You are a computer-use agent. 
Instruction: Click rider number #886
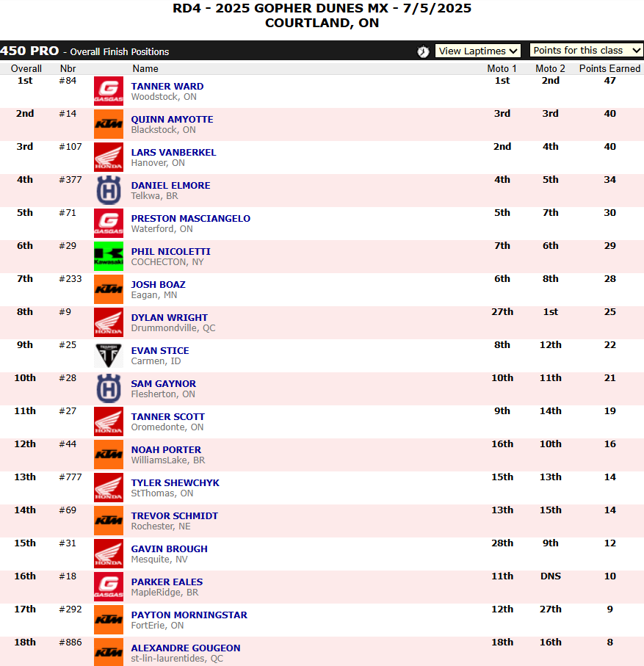point(70,643)
